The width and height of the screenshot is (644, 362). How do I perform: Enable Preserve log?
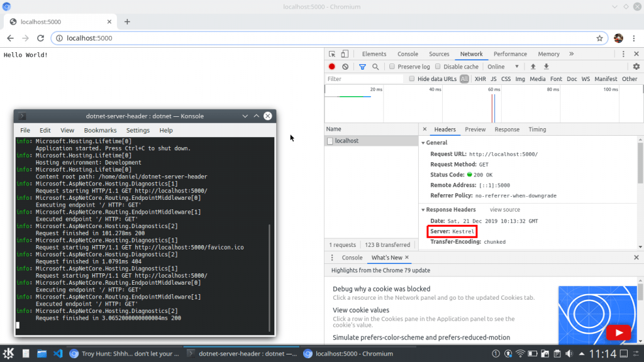pyautogui.click(x=392, y=67)
